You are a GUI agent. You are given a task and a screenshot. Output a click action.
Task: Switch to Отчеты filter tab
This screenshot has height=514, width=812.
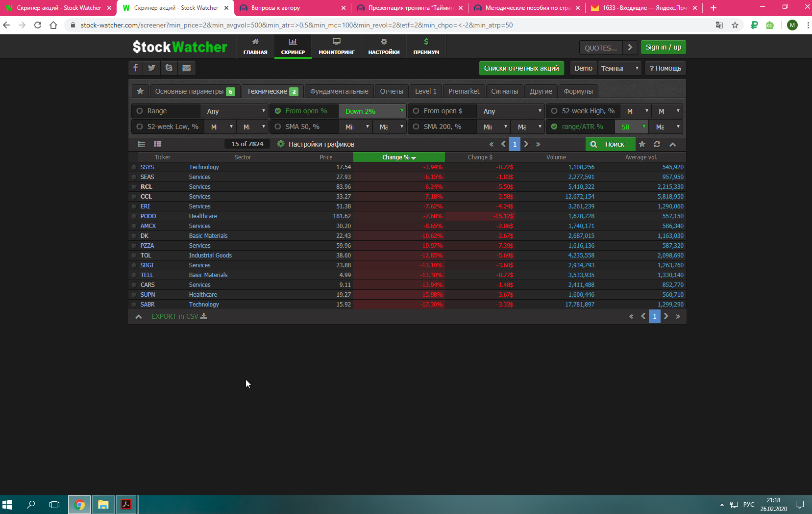(x=392, y=91)
